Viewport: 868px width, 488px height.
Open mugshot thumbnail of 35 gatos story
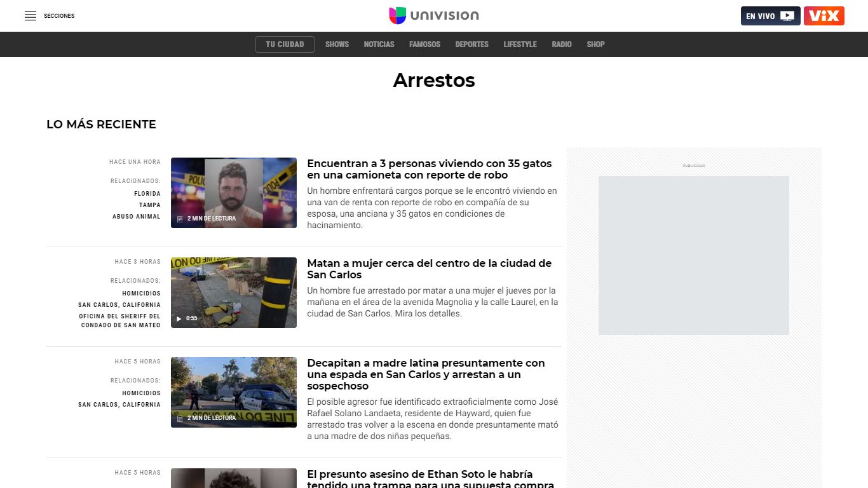click(x=234, y=193)
